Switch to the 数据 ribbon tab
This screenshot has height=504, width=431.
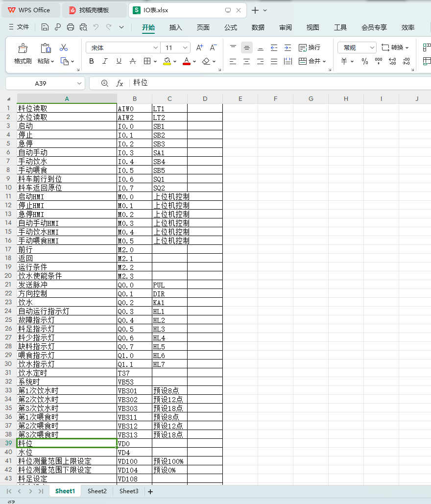tap(258, 27)
